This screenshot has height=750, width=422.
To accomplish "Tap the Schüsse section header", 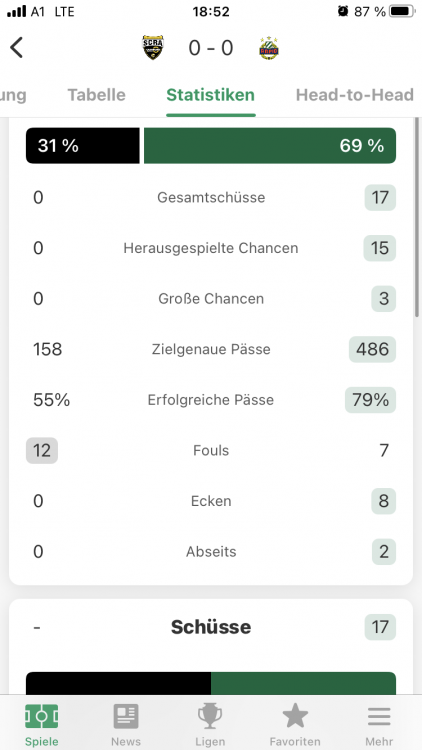I will coord(211,627).
